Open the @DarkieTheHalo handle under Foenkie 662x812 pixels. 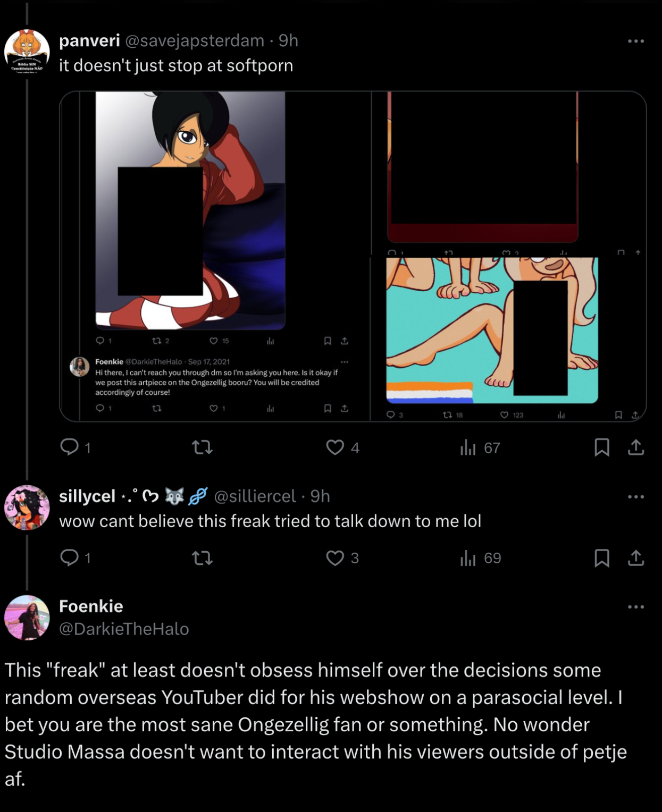click(124, 629)
